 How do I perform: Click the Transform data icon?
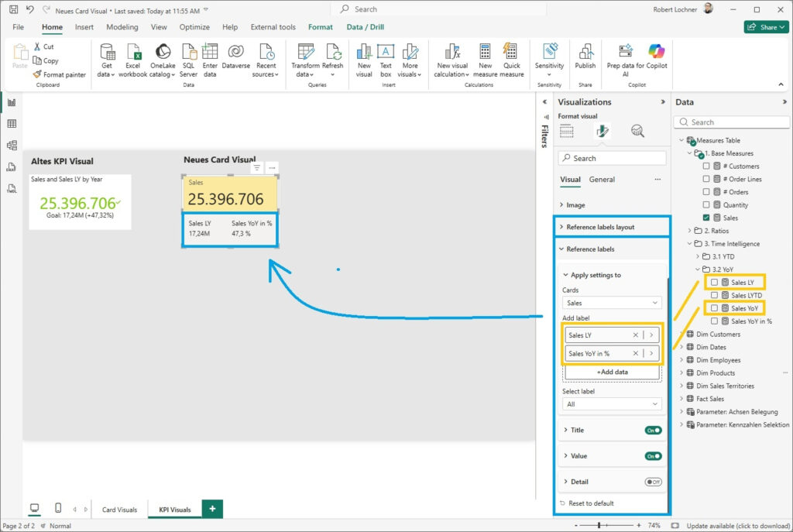tap(305, 53)
